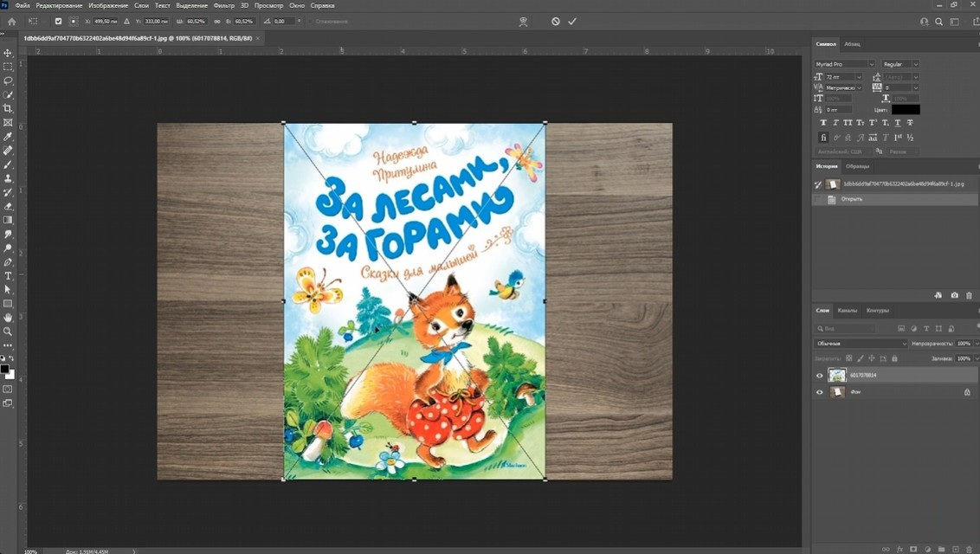This screenshot has height=554, width=980.
Task: Open the text color swatch (Цвет)
Action: click(905, 109)
